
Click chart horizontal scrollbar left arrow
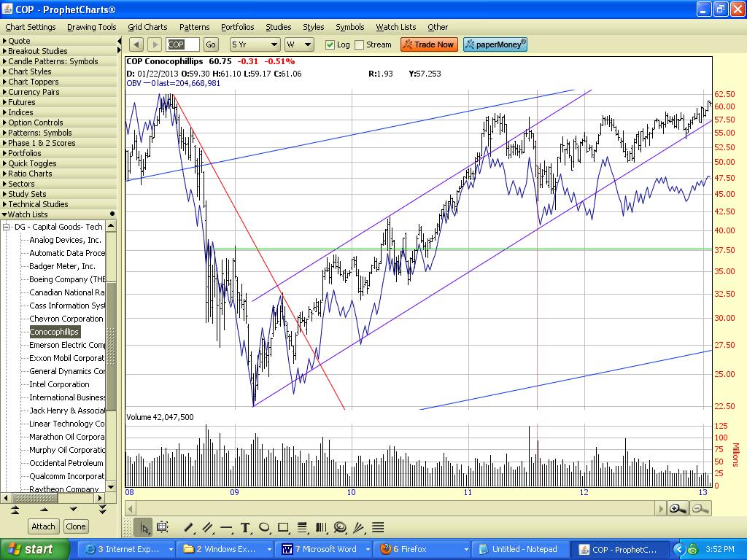tap(131, 508)
